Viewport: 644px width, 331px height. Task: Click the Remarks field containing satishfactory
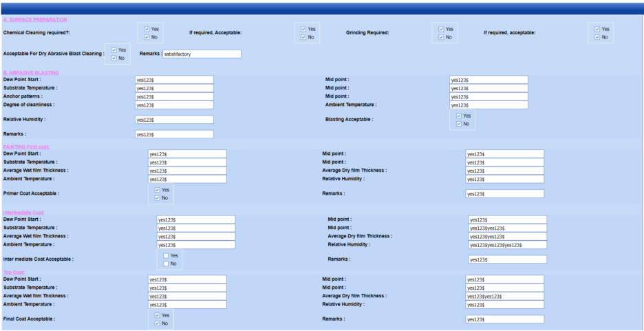click(202, 54)
